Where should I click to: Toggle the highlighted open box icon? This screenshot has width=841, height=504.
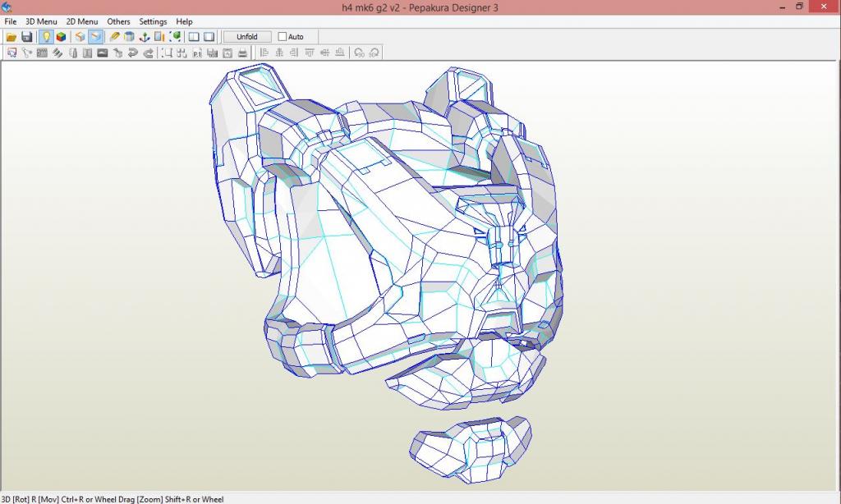(95, 37)
